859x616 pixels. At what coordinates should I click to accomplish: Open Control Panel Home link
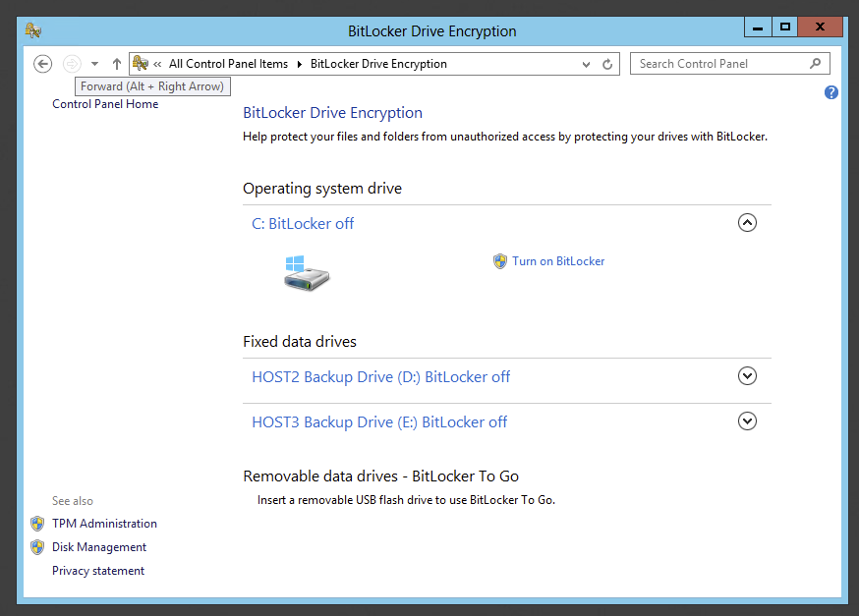[x=105, y=104]
